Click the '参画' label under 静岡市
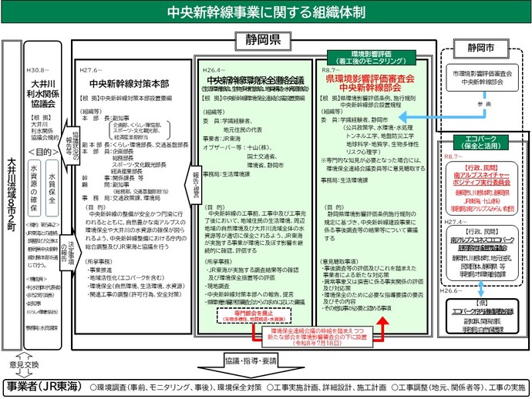Image resolution: width=532 pixels, height=399 pixels. (484, 105)
